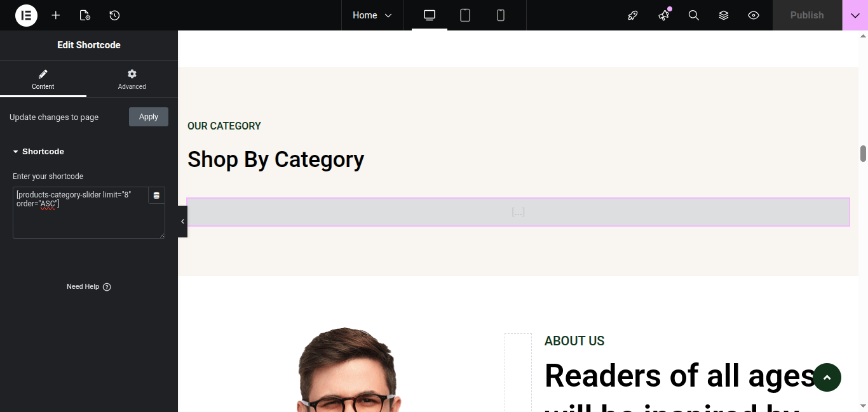This screenshot has height=412, width=868.
Task: Click the dynamic tags database icon
Action: pyautogui.click(x=156, y=196)
